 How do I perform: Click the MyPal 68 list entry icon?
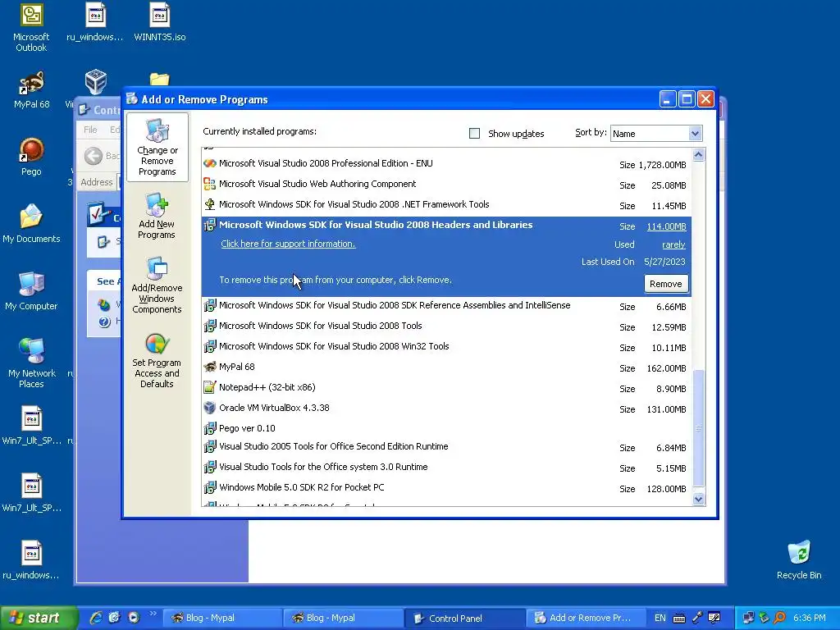[x=209, y=367]
